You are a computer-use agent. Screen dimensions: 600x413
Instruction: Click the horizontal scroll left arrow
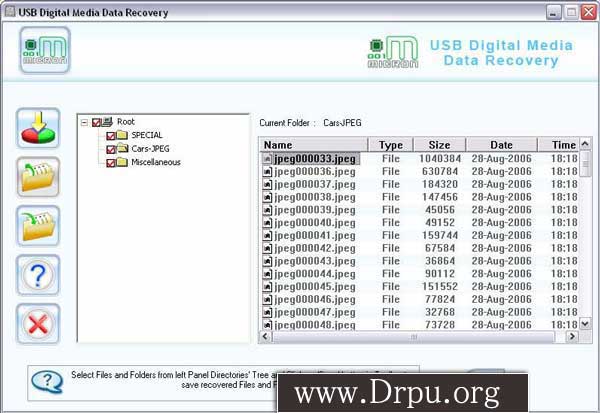pyautogui.click(x=265, y=336)
